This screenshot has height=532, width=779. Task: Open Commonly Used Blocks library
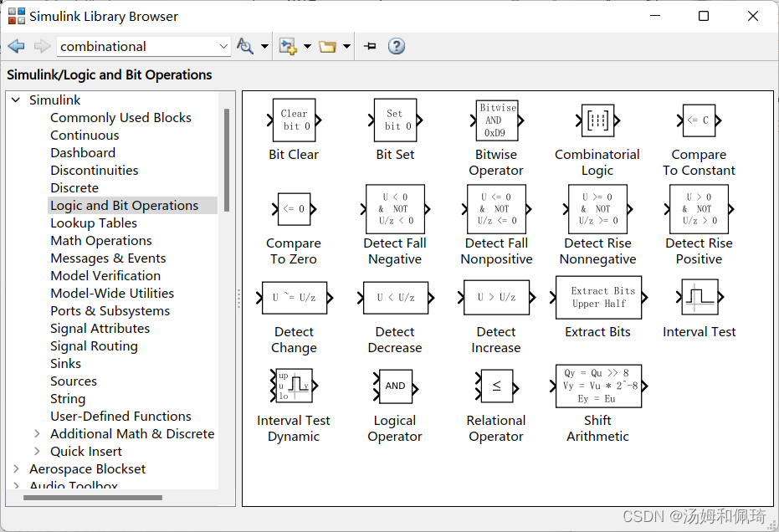click(x=120, y=118)
